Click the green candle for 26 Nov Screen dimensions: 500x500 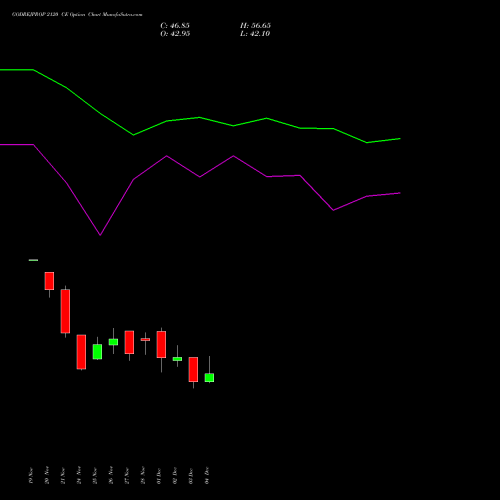(113, 342)
